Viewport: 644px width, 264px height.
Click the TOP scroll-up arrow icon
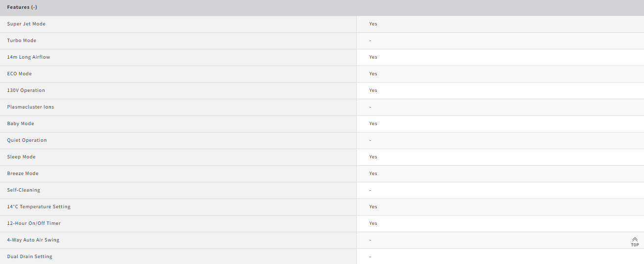point(635,242)
